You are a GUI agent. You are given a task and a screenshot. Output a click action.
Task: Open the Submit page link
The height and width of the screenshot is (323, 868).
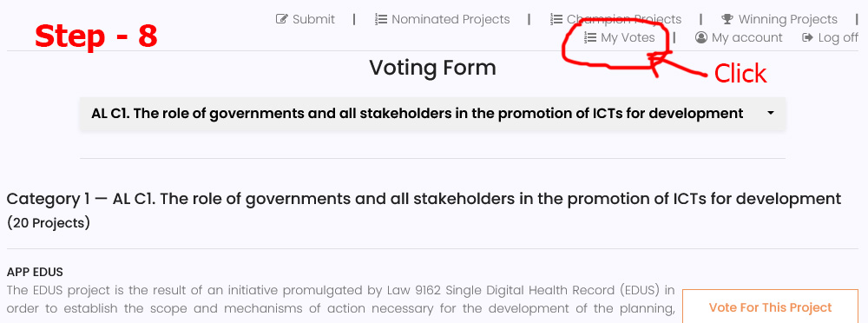coord(306,19)
